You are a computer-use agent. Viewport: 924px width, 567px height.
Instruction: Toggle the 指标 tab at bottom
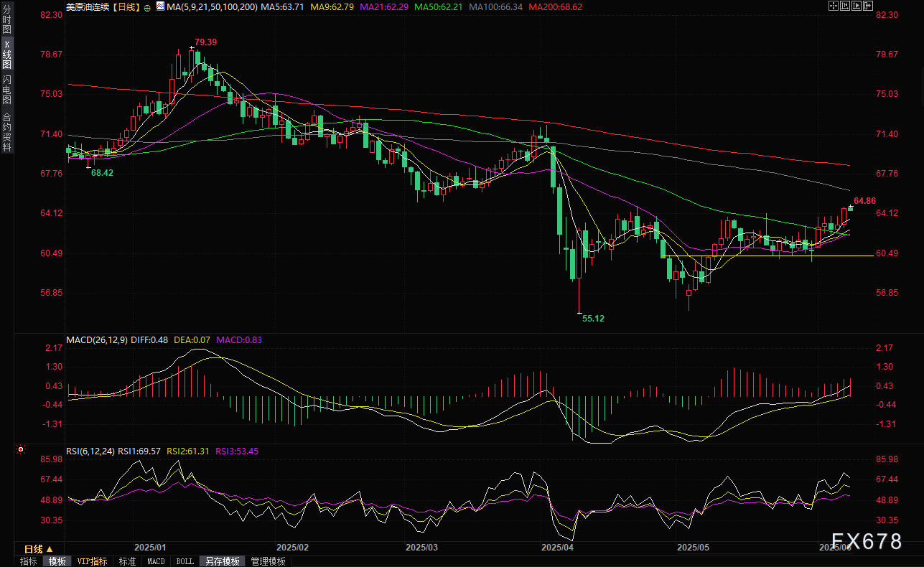28,561
